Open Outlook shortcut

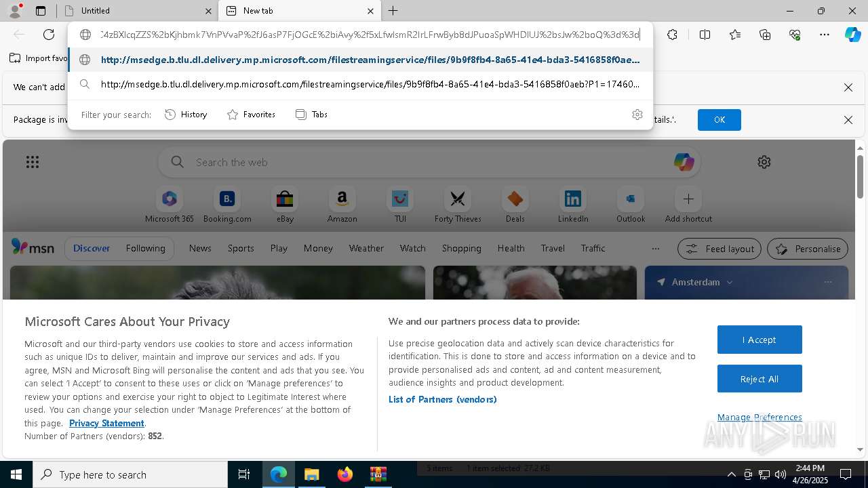point(631,205)
